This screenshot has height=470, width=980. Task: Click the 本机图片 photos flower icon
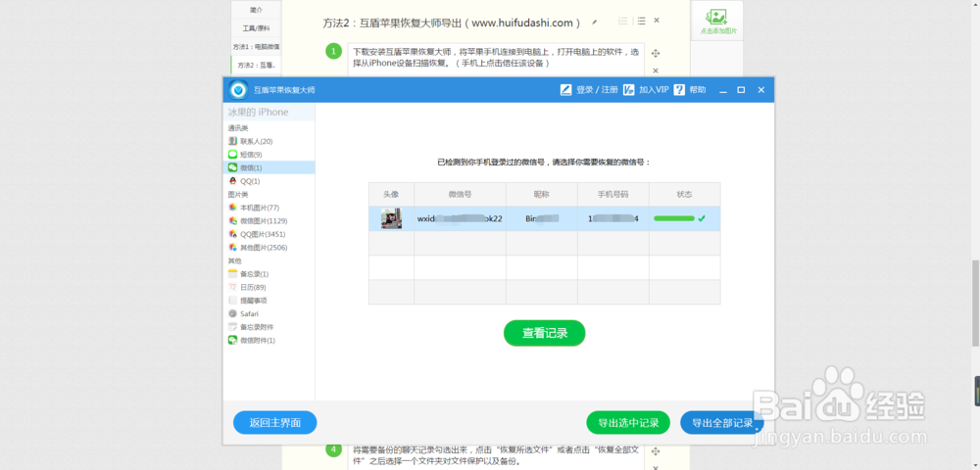[x=232, y=208]
